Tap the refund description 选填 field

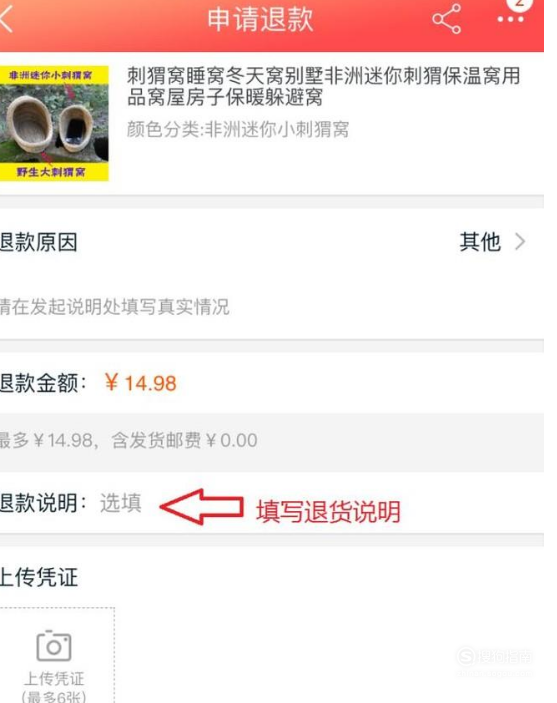[x=121, y=503]
